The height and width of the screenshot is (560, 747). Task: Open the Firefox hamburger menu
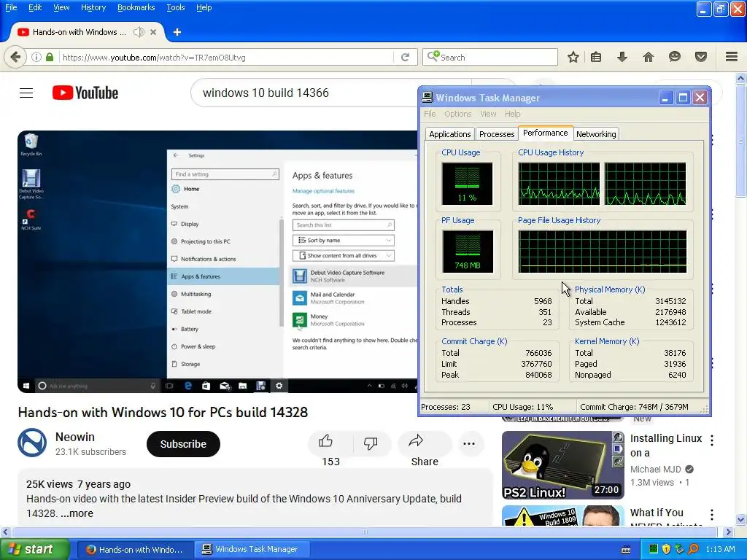(x=732, y=57)
